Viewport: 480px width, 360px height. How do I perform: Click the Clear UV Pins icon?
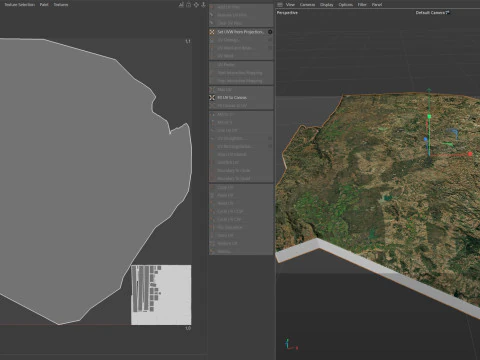[212, 23]
